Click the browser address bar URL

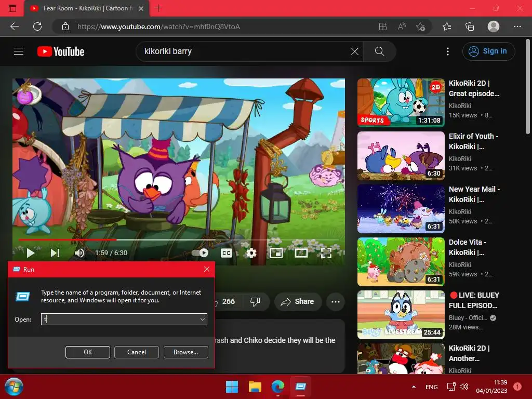pyautogui.click(x=159, y=26)
